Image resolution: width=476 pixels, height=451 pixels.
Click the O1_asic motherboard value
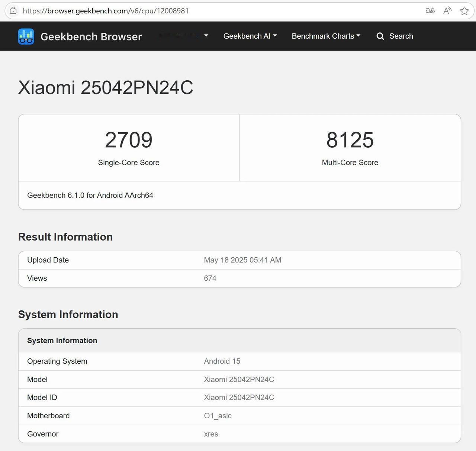click(218, 416)
